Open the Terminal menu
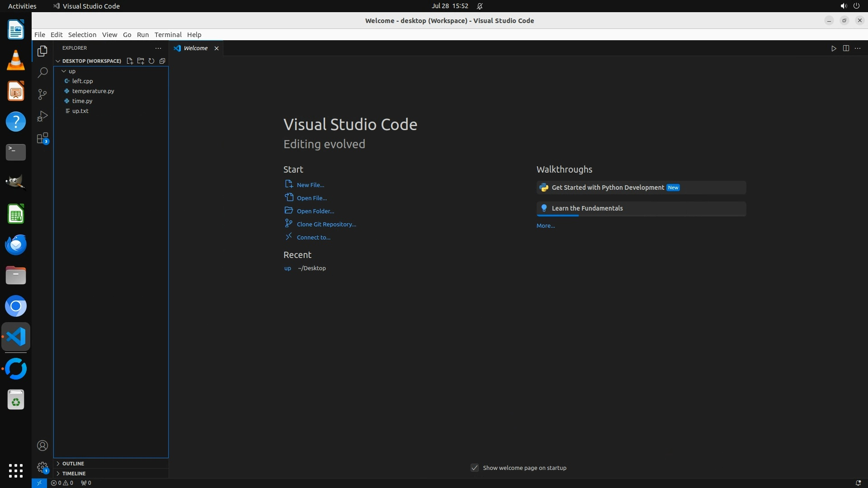The image size is (868, 488). pos(168,35)
